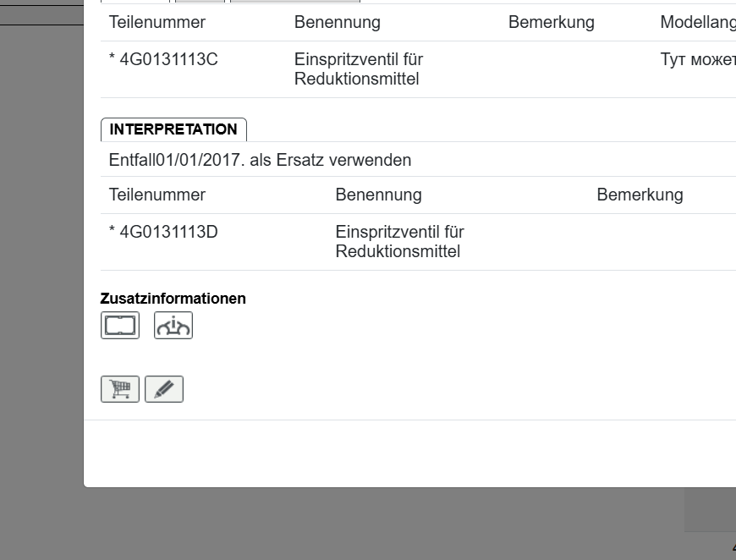Select the Einspritzventil für Reduktionsmittel description
The height and width of the screenshot is (560, 736).
click(359, 69)
